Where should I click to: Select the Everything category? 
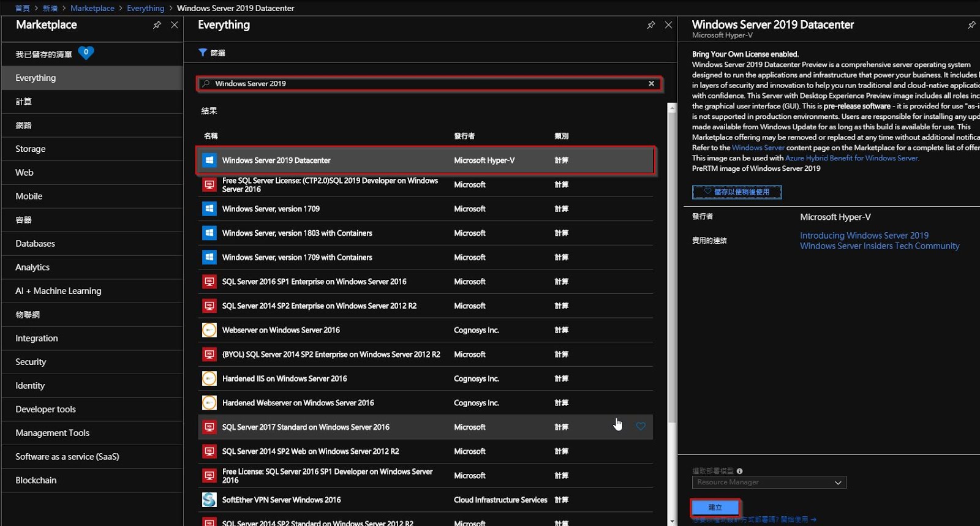click(92, 78)
